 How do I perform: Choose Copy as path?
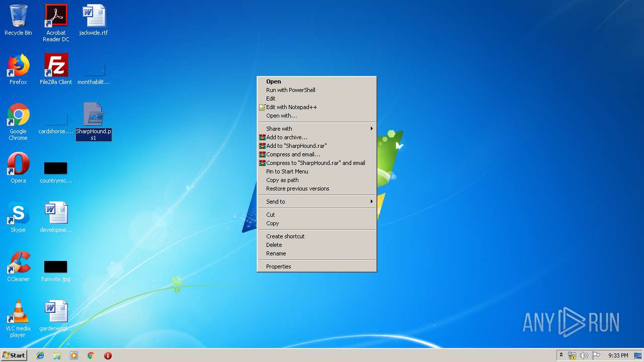[316, 180]
